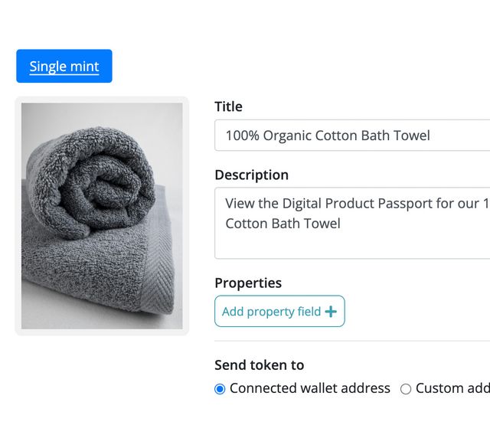Image resolution: width=490 pixels, height=448 pixels.
Task: Click empty space below the Description text
Action: click(352, 245)
